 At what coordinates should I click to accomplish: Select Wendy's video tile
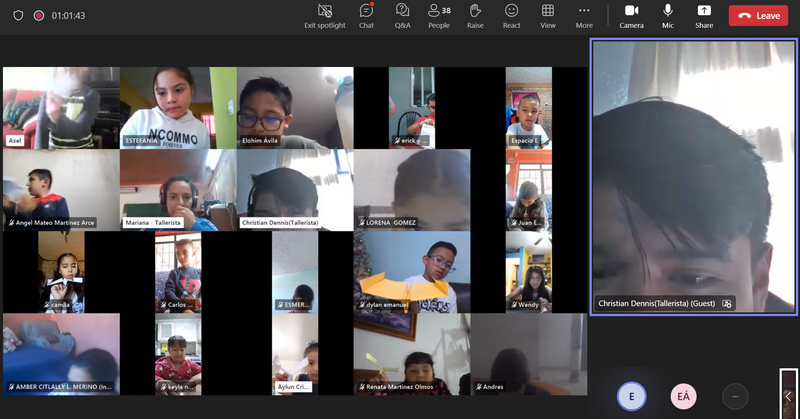pyautogui.click(x=529, y=272)
